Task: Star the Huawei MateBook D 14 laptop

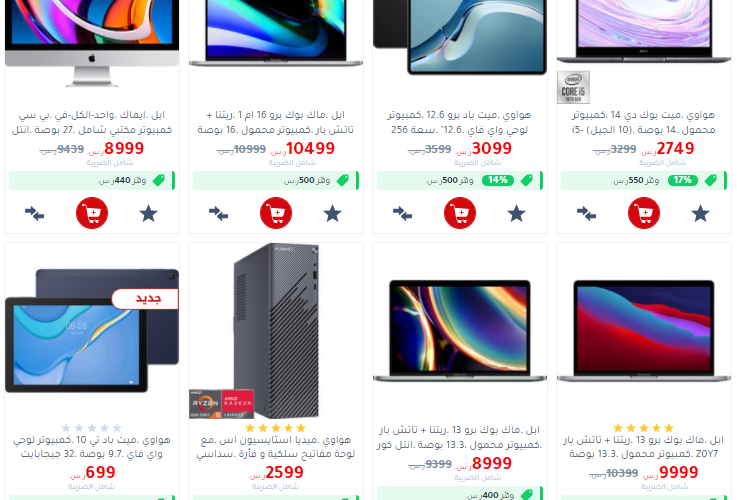Action: 700,214
